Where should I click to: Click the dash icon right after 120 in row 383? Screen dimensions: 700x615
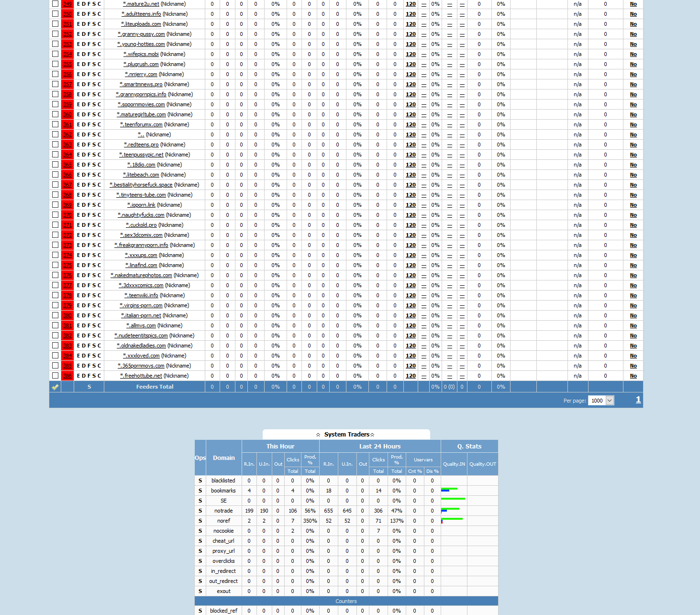point(424,346)
